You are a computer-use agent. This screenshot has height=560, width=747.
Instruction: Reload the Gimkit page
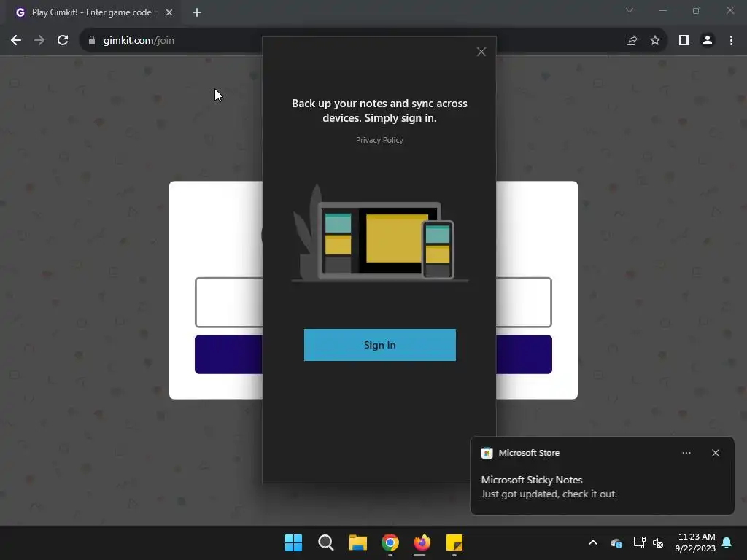tap(63, 41)
